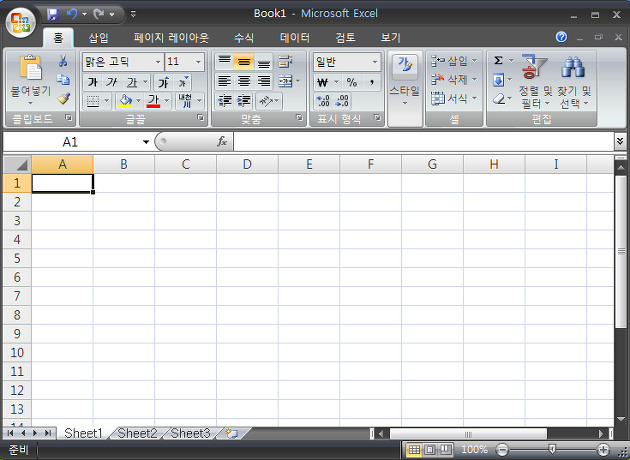
Task: Open 삽입 insert cells dropdown
Action: click(454, 61)
